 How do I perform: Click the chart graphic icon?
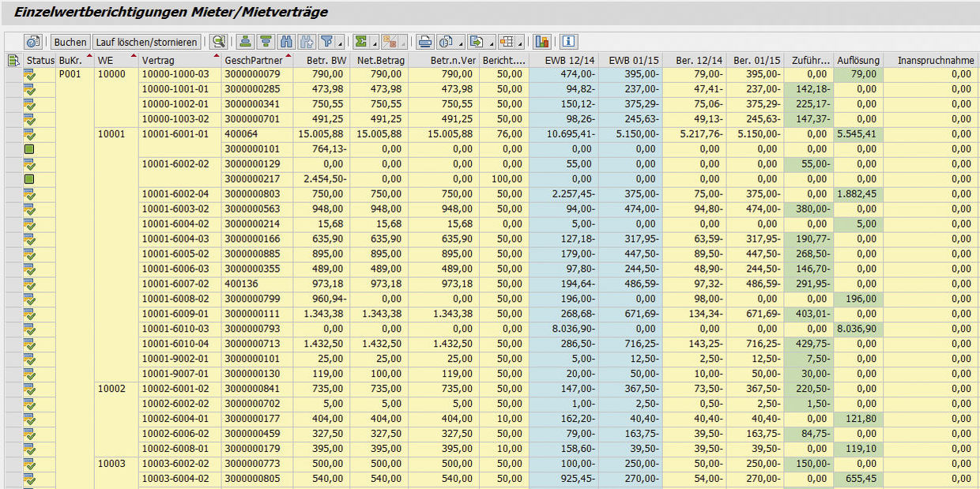pos(542,42)
